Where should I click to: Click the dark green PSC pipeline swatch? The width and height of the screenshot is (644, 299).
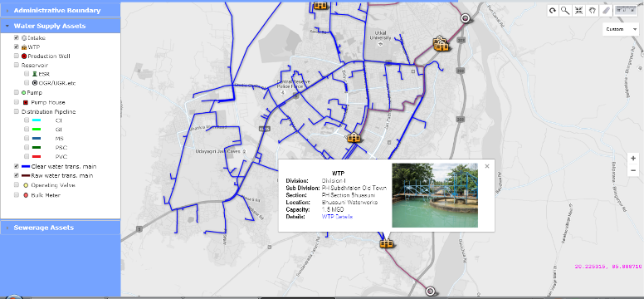click(x=37, y=148)
